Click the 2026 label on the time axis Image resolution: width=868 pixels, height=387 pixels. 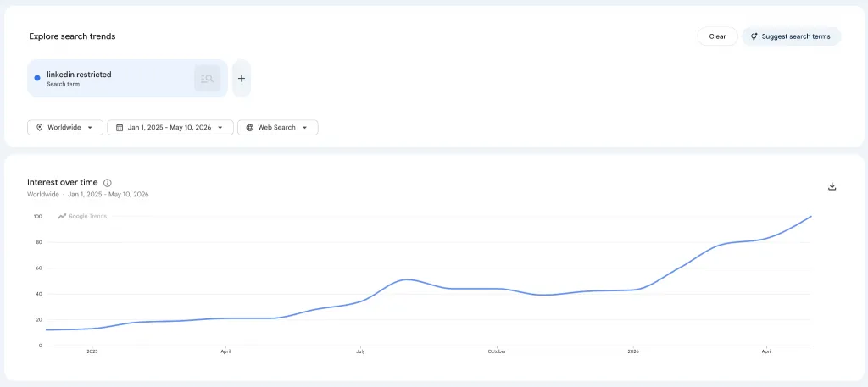pos(632,351)
